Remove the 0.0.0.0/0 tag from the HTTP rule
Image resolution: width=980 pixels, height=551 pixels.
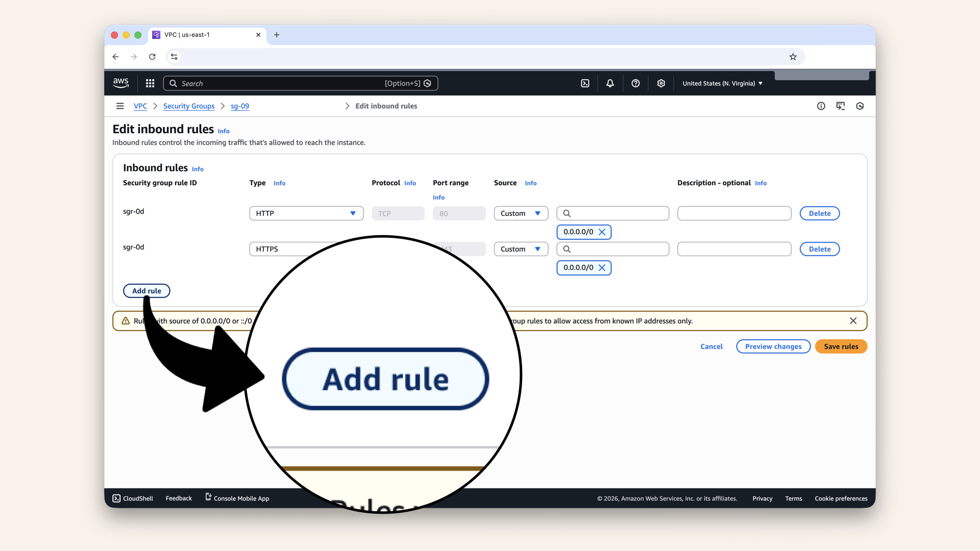[602, 232]
